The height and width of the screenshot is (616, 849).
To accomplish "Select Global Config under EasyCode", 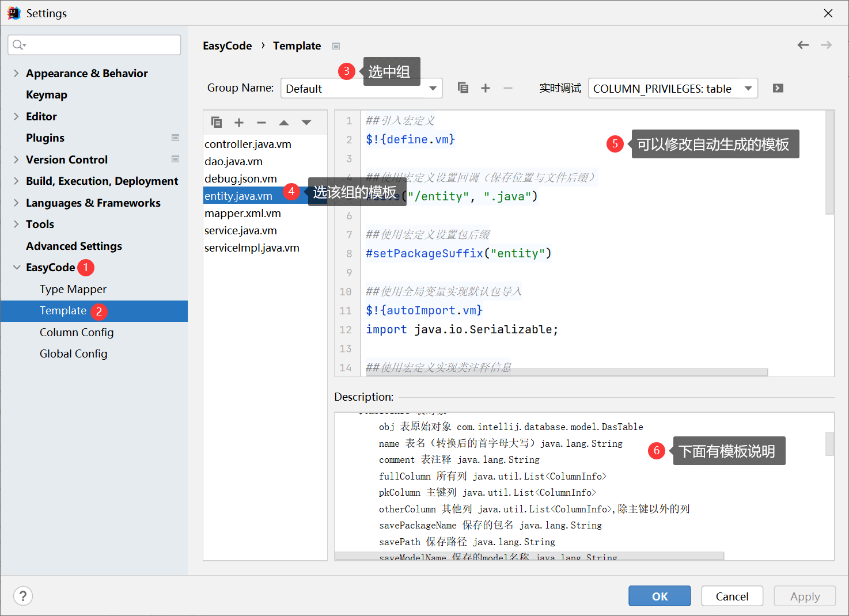I will tap(73, 353).
